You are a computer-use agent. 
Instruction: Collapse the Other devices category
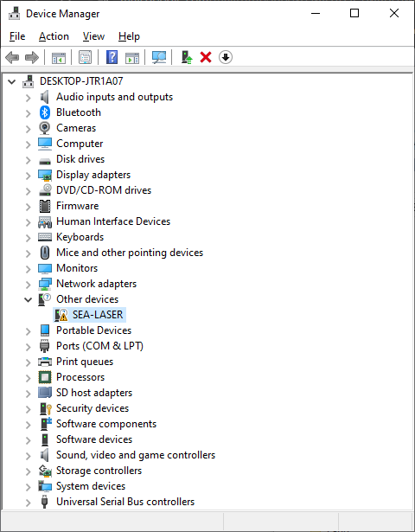tap(29, 299)
